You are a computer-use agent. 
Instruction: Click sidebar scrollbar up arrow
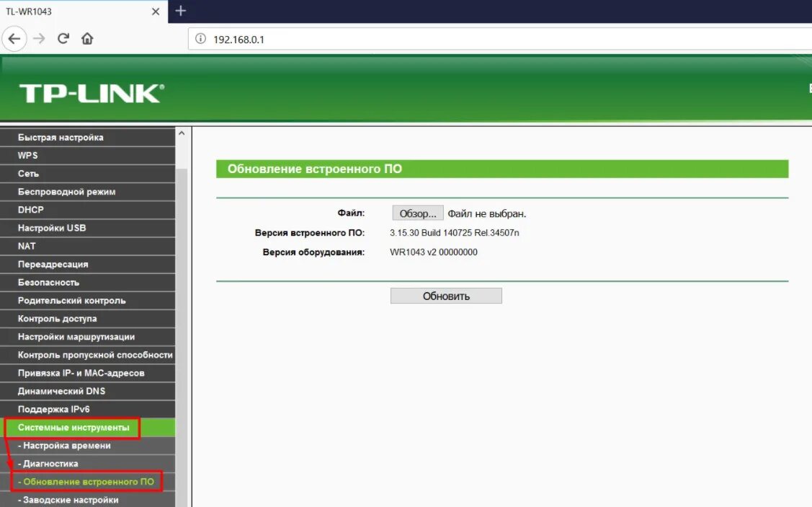click(182, 133)
